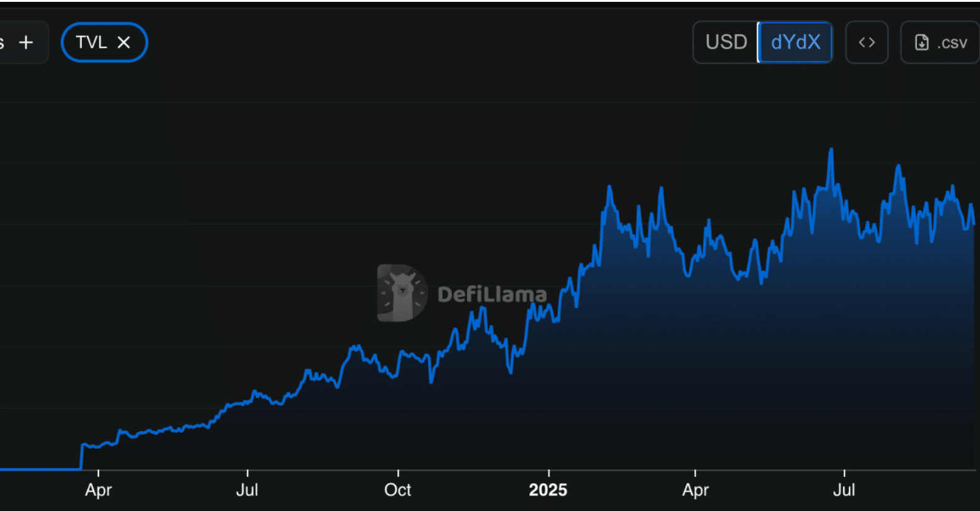The width and height of the screenshot is (980, 511).
Task: Click the first Apr axis label (2024)
Action: (x=98, y=490)
